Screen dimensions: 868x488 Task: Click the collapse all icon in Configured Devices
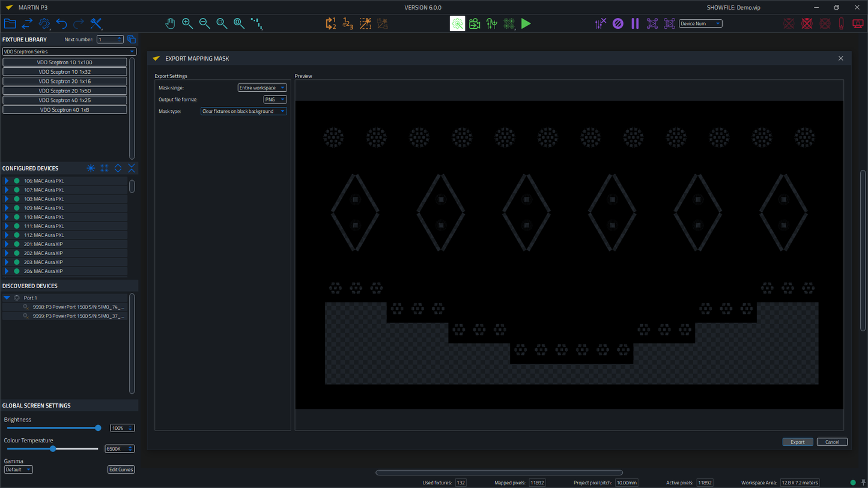(x=132, y=168)
